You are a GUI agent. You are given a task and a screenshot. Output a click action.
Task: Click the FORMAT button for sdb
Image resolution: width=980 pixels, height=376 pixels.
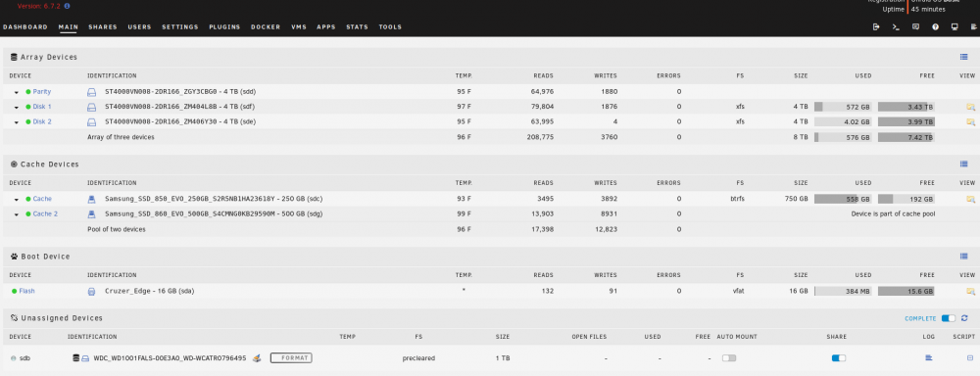click(x=291, y=358)
